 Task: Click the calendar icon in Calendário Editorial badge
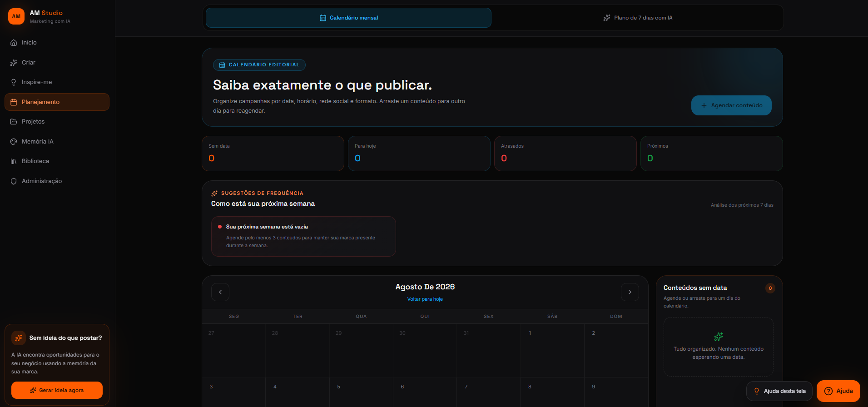point(222,65)
